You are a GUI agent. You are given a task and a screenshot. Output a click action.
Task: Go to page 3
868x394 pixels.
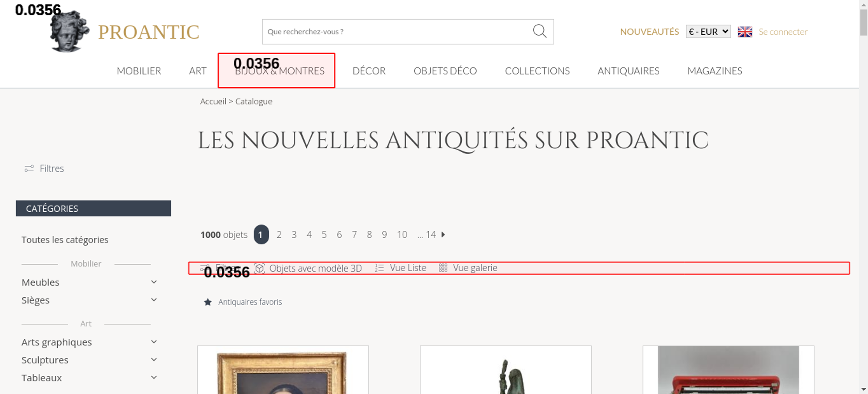[x=294, y=235]
